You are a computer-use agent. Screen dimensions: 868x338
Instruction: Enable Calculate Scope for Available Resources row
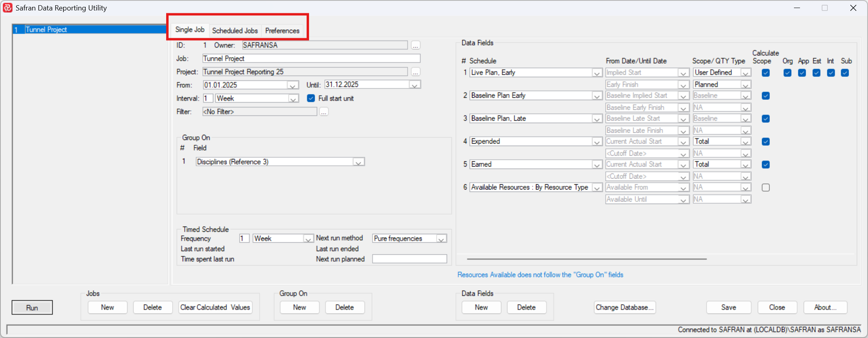766,188
